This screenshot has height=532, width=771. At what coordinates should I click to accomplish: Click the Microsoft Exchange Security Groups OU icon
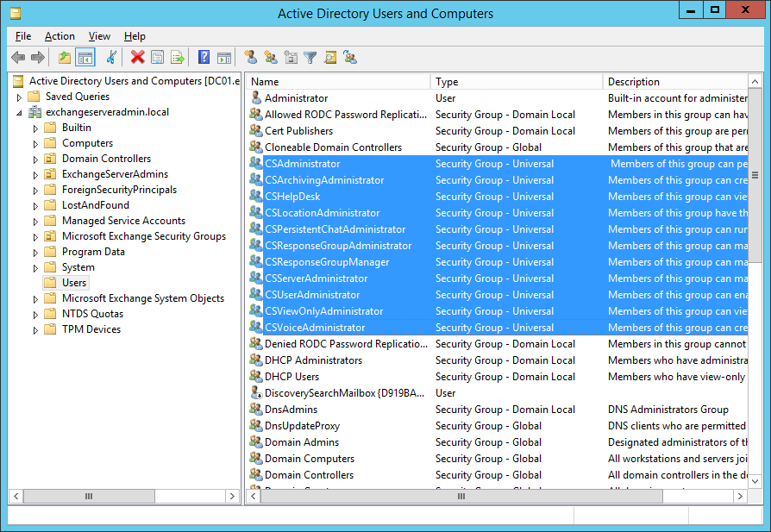(x=50, y=236)
